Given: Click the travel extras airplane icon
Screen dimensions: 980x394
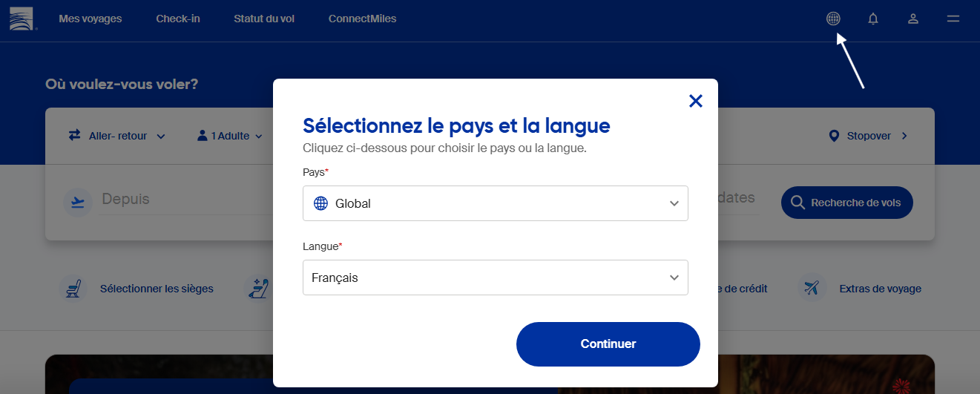Looking at the screenshot, I should coord(812,289).
